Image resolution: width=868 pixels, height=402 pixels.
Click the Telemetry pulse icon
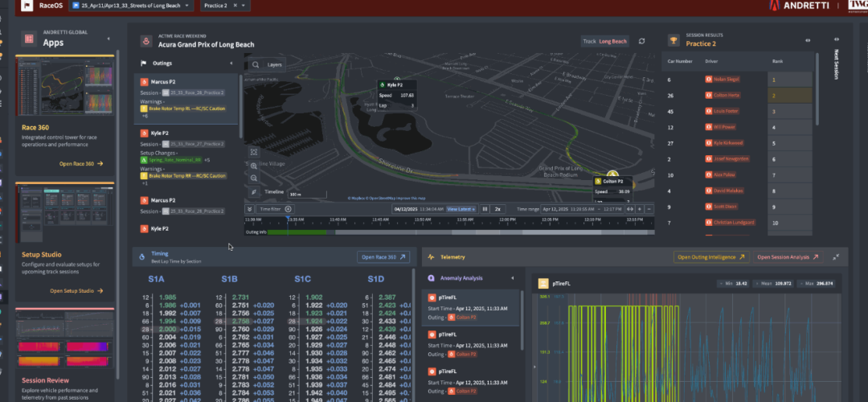432,257
